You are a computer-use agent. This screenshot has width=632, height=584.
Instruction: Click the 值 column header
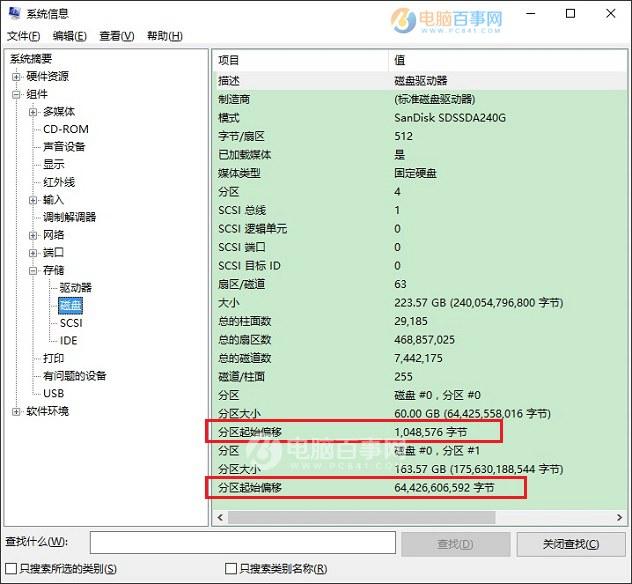pos(508,60)
